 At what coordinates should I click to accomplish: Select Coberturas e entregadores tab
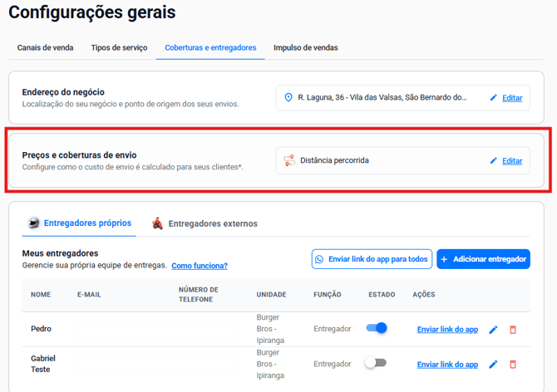[x=210, y=47]
